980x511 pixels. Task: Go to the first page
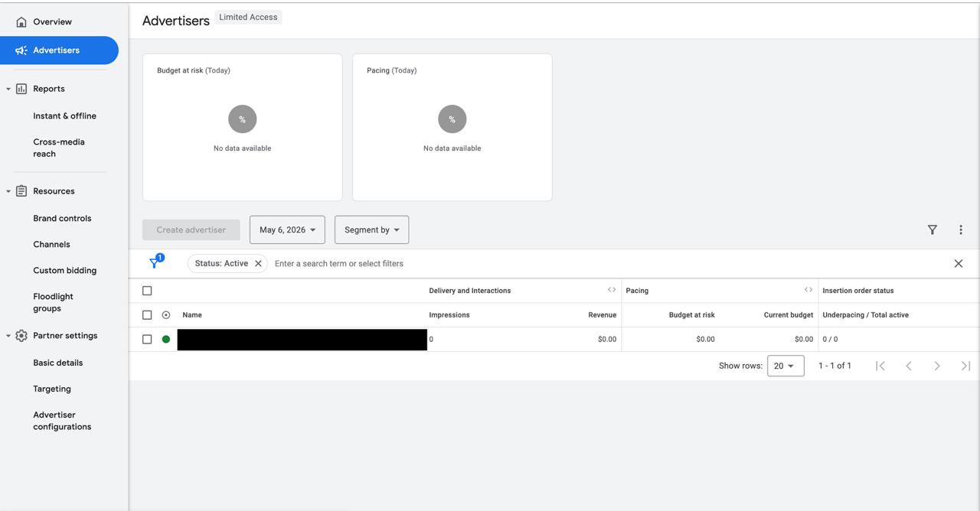click(x=880, y=366)
